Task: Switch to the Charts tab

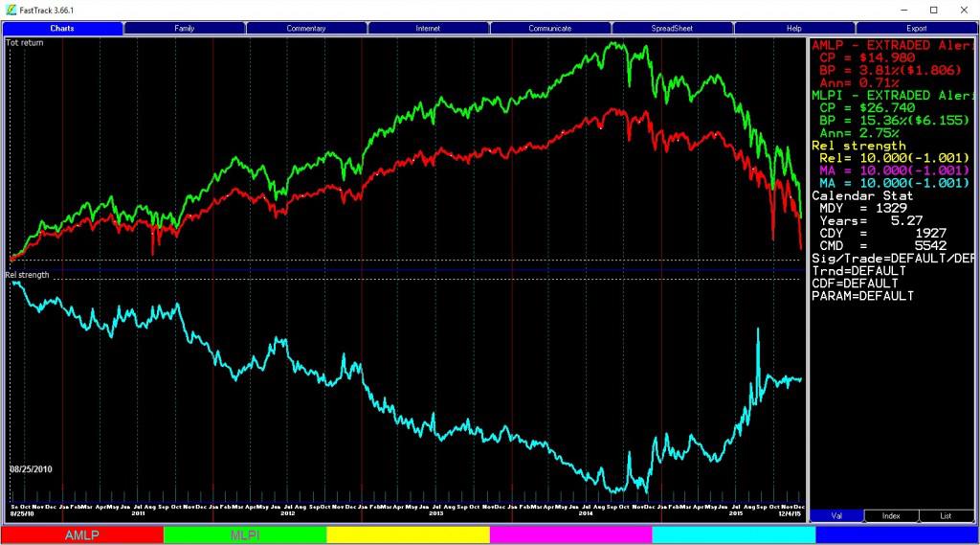Action: tap(62, 28)
